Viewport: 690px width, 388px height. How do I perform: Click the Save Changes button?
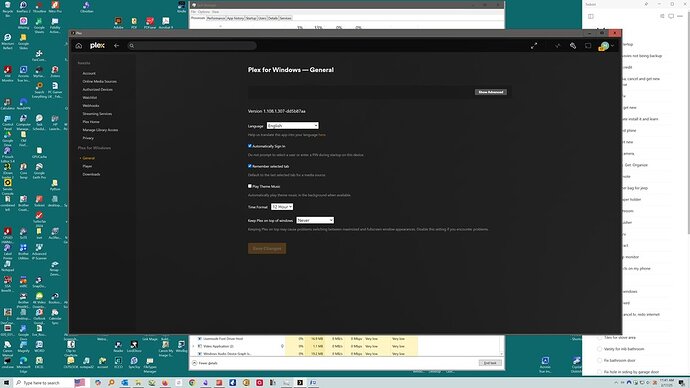[267, 249]
